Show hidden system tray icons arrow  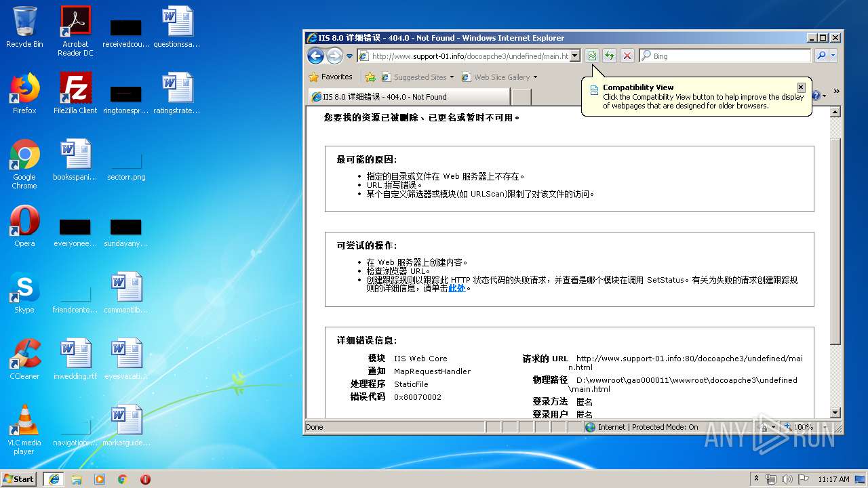(x=757, y=479)
